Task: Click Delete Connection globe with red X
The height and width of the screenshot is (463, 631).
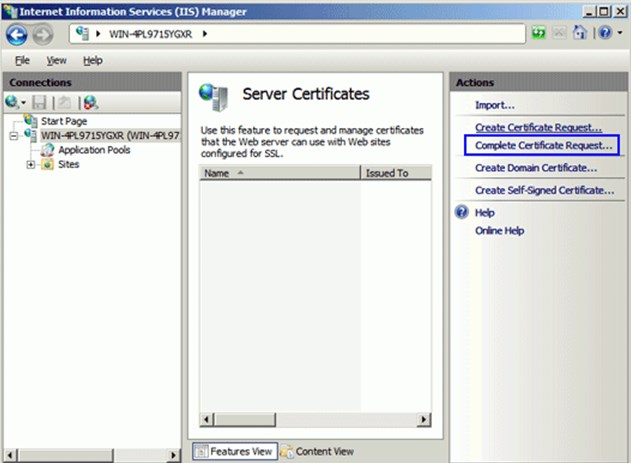Action: (91, 103)
